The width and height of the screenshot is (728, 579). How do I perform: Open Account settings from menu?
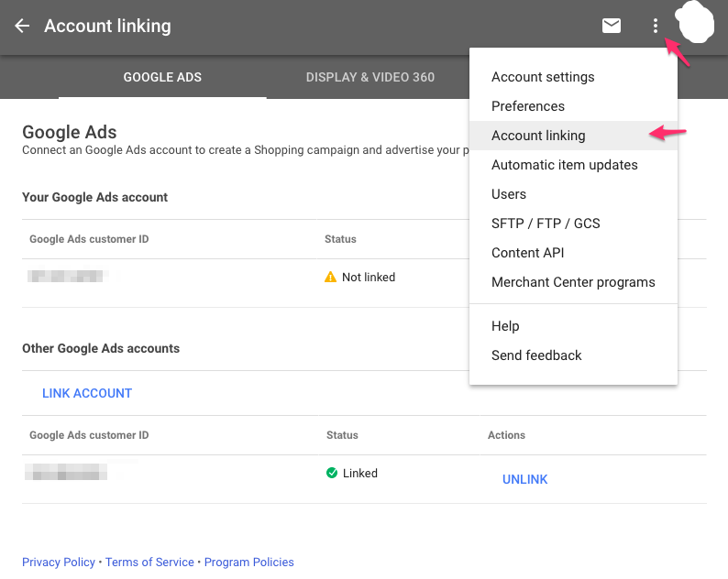tap(543, 77)
